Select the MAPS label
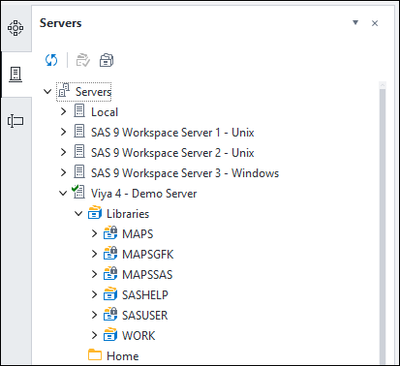 pyautogui.click(x=138, y=234)
